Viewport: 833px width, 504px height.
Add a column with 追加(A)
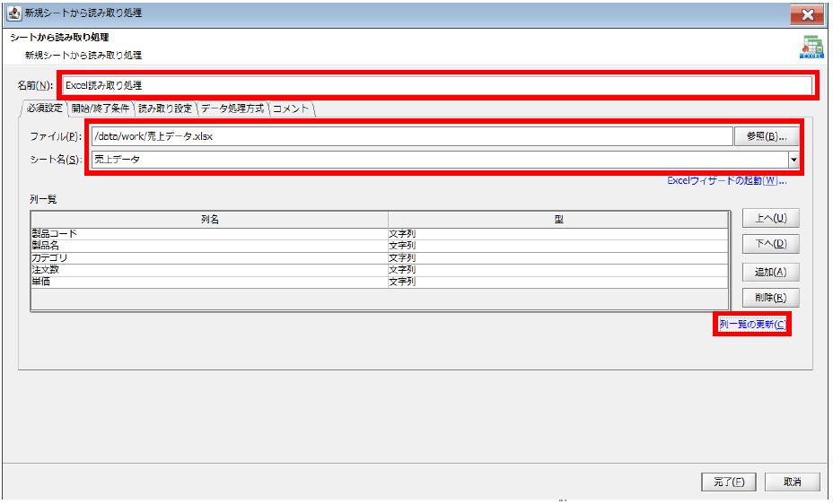(770, 272)
